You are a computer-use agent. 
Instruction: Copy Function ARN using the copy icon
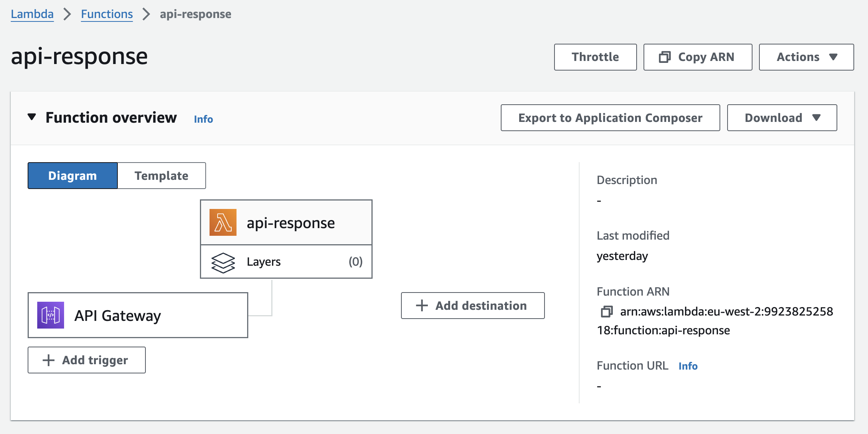(x=607, y=311)
